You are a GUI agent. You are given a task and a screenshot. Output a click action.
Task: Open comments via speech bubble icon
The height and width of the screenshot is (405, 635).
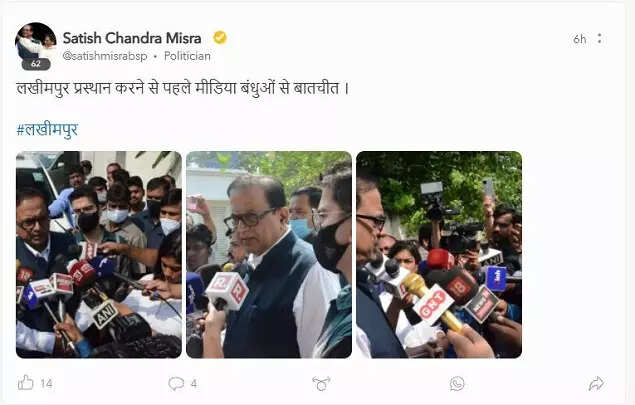[176, 383]
